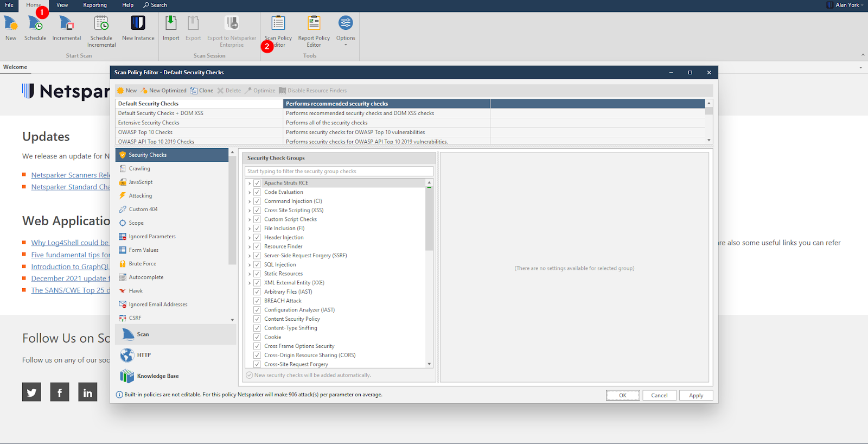Switch to the HTTP settings group
868x444 pixels.
pos(176,355)
